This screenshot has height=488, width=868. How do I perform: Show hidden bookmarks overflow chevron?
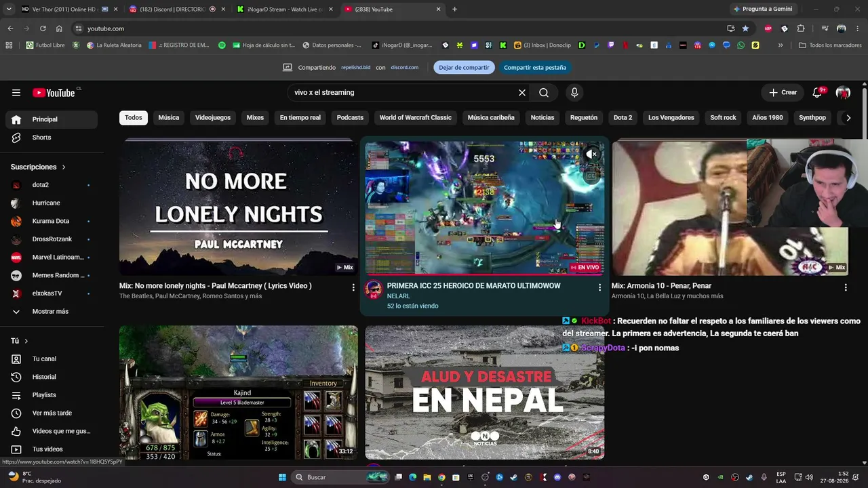[x=781, y=45]
